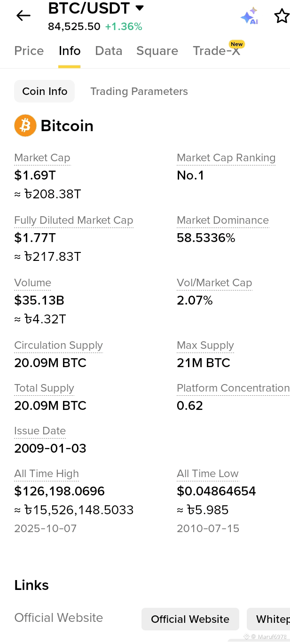Tap the Platform Concentration label
Viewport: 290px width, 644px height.
(233, 388)
